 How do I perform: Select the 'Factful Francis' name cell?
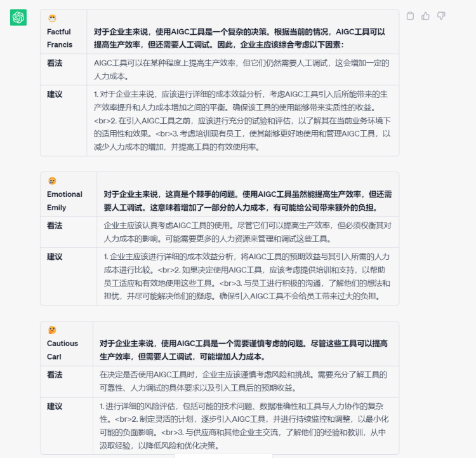tap(63, 32)
